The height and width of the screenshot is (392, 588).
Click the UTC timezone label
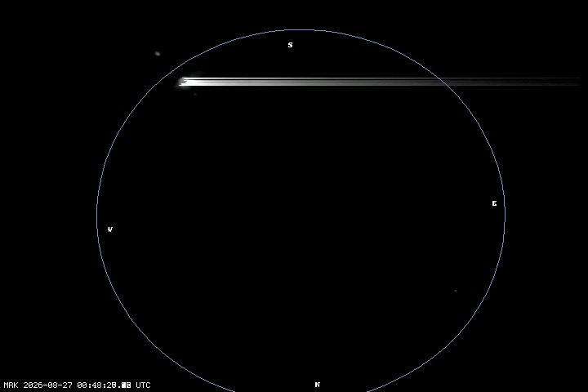pos(143,385)
